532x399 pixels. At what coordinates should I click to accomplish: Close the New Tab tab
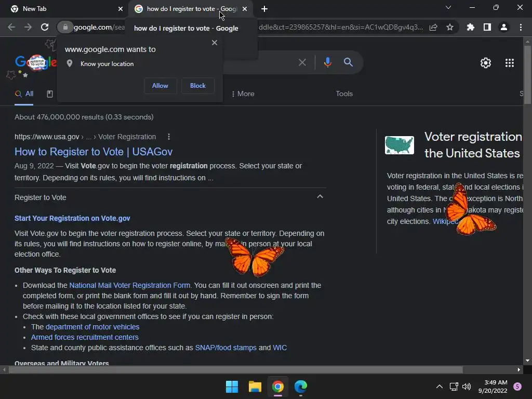[x=121, y=9]
